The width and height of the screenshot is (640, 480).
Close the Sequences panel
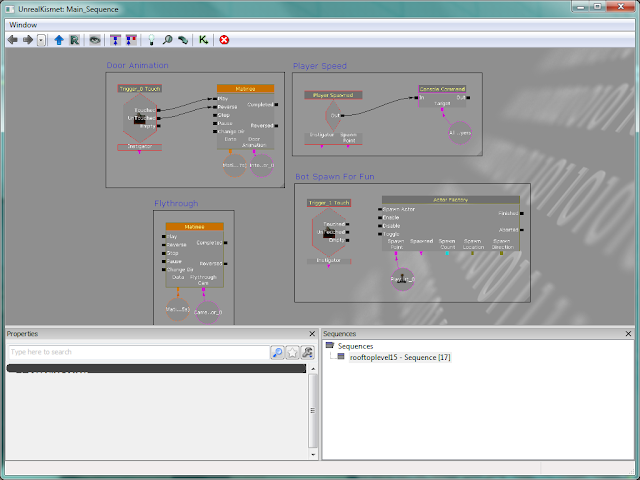628,334
